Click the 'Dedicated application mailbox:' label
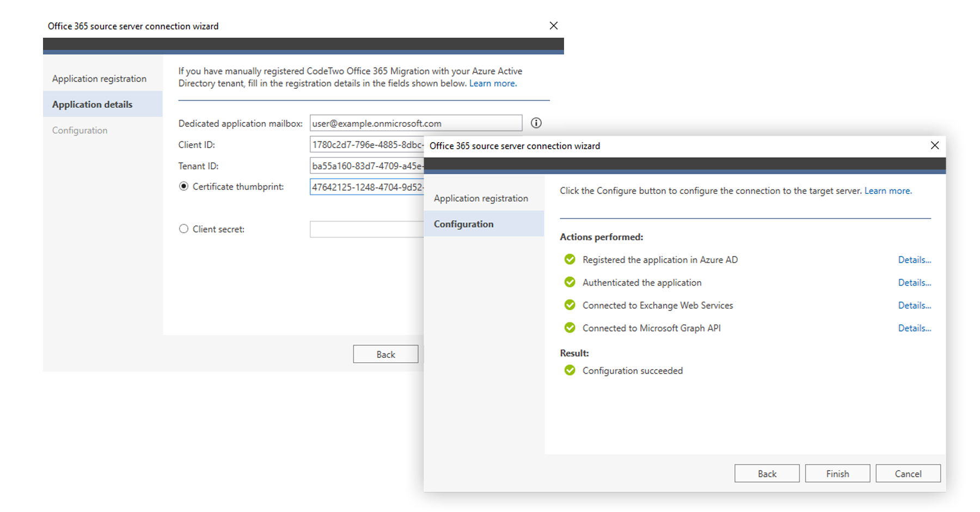The image size is (980, 512). [x=240, y=124]
